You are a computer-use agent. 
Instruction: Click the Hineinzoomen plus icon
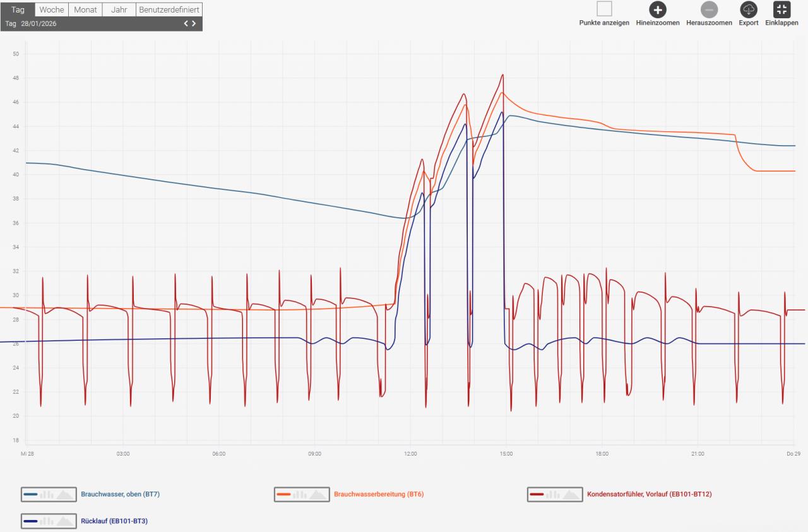658,9
